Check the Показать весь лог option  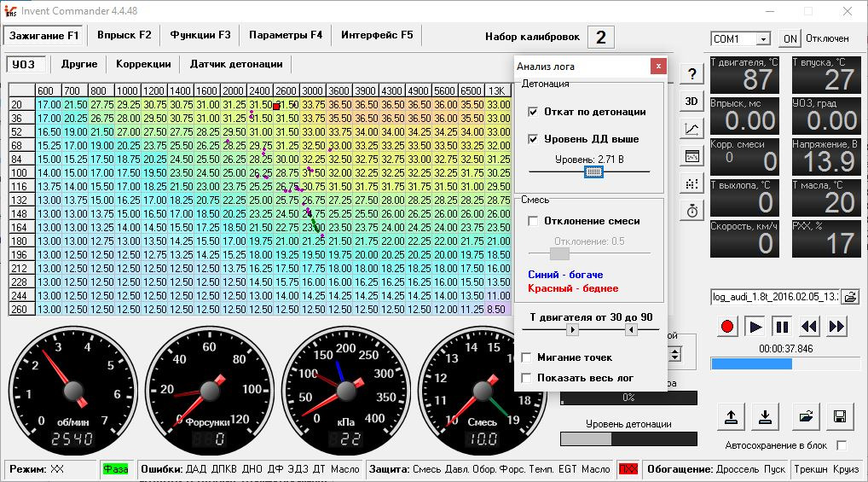[527, 377]
